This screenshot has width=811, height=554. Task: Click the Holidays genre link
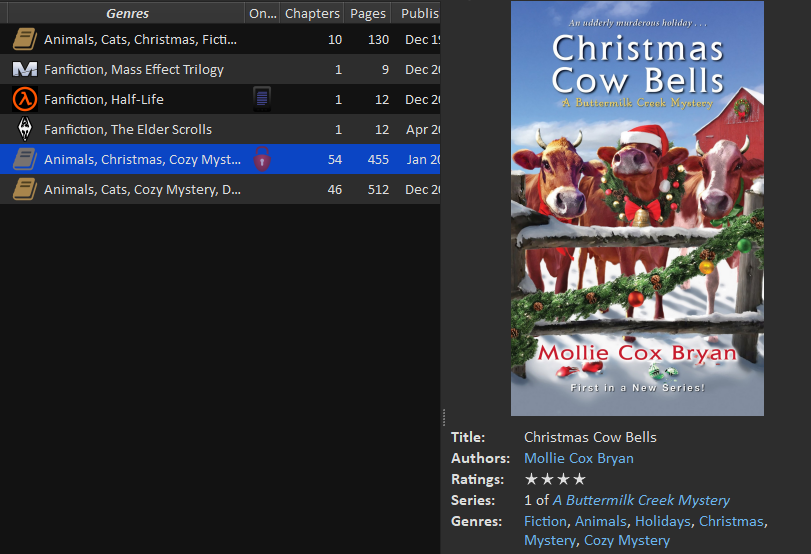click(x=662, y=521)
